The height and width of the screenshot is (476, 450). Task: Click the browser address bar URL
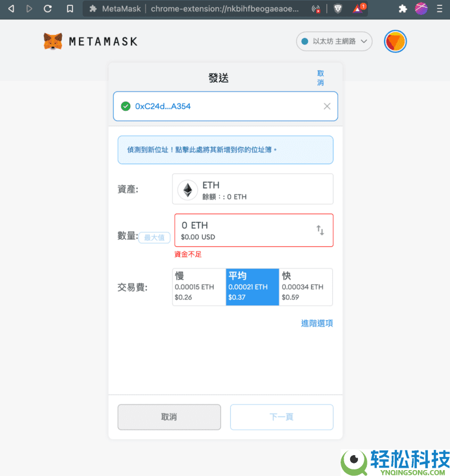pos(225,9)
